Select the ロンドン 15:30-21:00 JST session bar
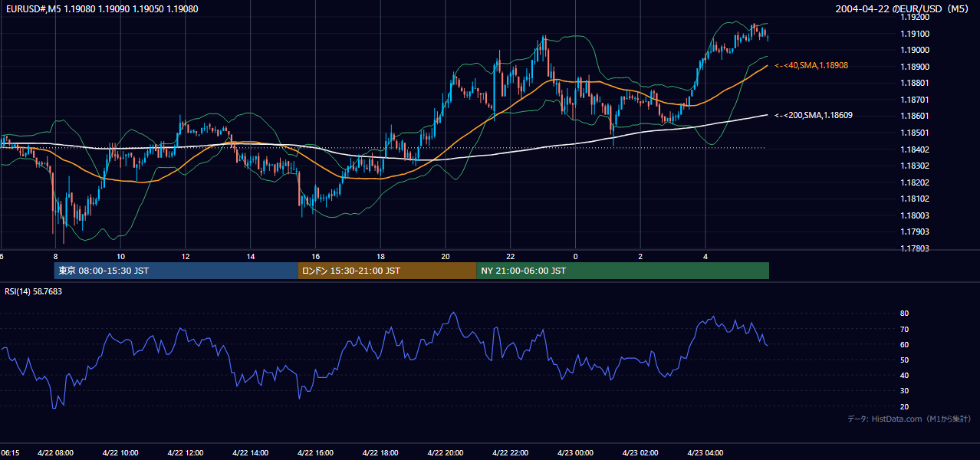 [x=387, y=271]
